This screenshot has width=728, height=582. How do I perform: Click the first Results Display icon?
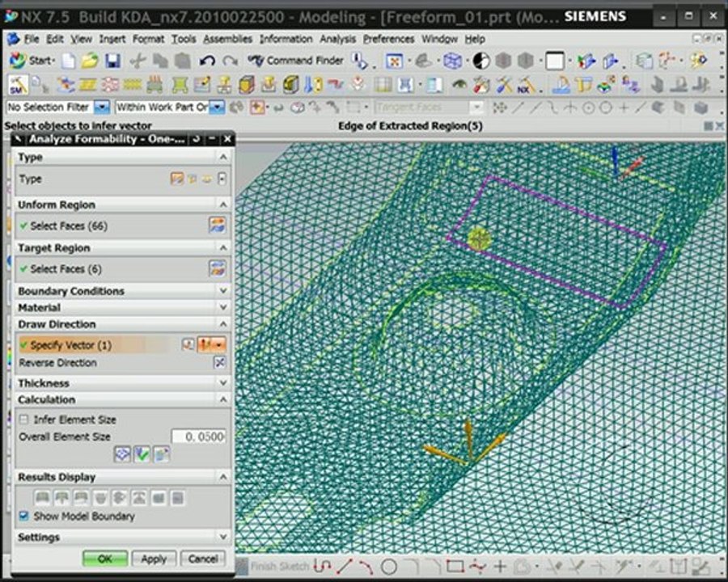pyautogui.click(x=43, y=498)
